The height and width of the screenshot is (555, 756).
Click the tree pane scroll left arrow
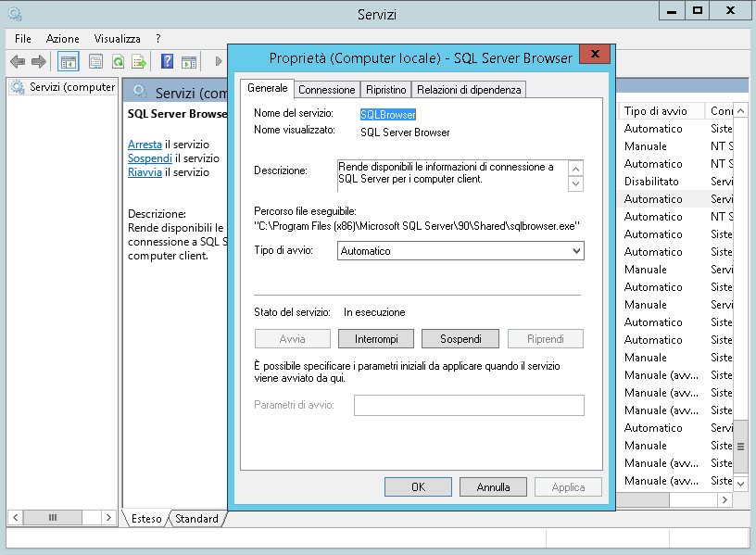[x=15, y=517]
